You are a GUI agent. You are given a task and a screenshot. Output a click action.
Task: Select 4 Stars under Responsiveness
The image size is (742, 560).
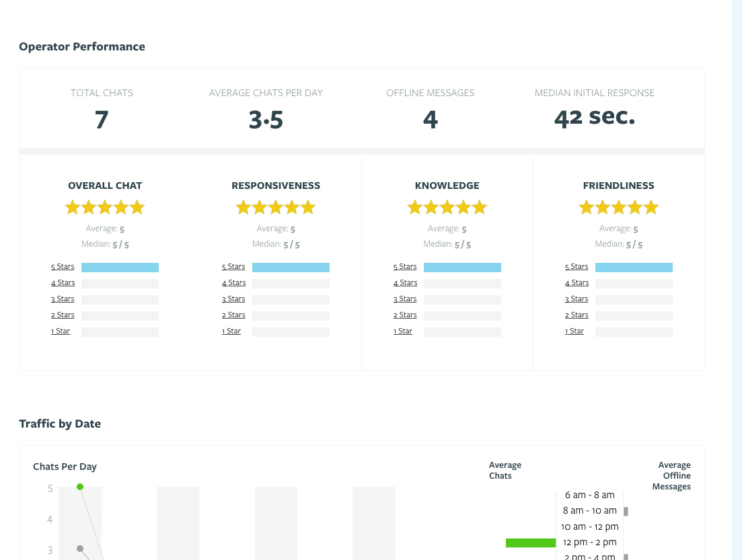[234, 283]
